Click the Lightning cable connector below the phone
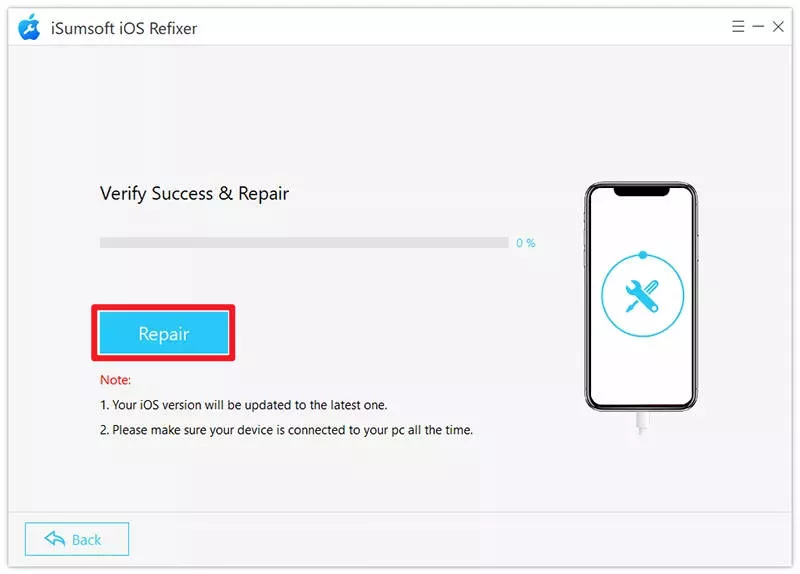This screenshot has height=574, width=800. tap(641, 423)
